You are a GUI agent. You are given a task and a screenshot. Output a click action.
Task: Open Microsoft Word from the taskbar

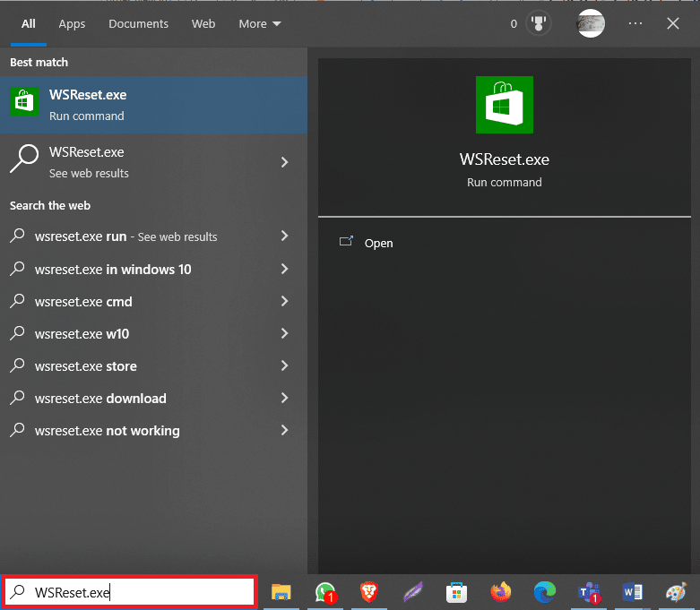[x=632, y=592]
